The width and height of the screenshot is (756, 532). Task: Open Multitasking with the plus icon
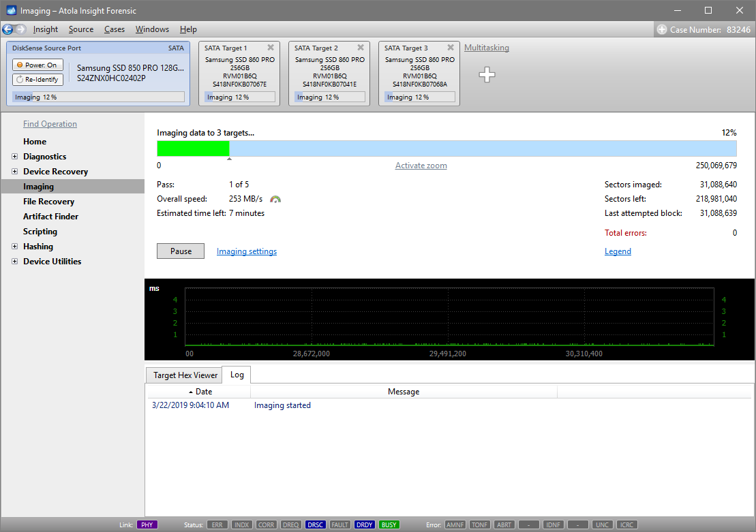(487, 75)
